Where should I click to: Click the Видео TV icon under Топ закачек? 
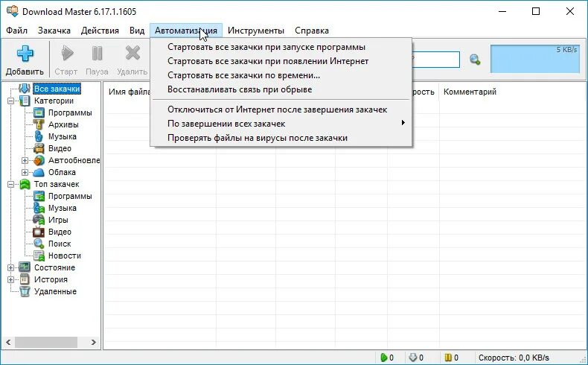tap(39, 232)
